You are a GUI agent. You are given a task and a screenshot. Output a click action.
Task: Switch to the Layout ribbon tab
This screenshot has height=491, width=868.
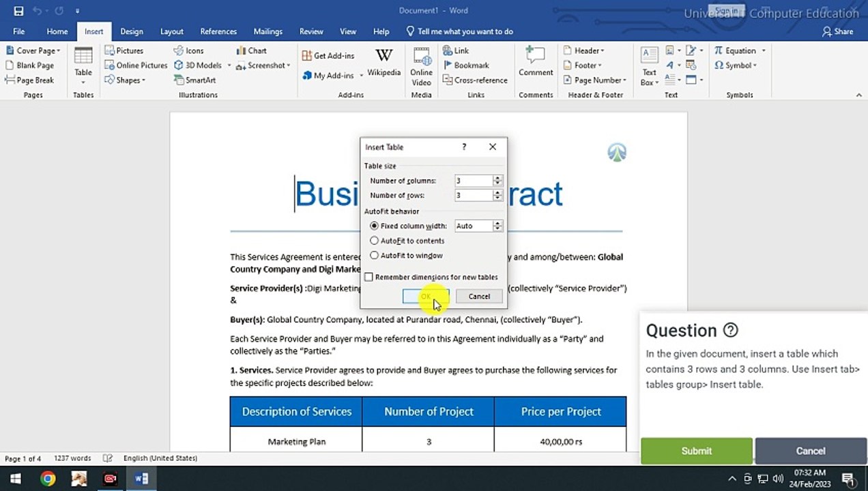(x=171, y=31)
